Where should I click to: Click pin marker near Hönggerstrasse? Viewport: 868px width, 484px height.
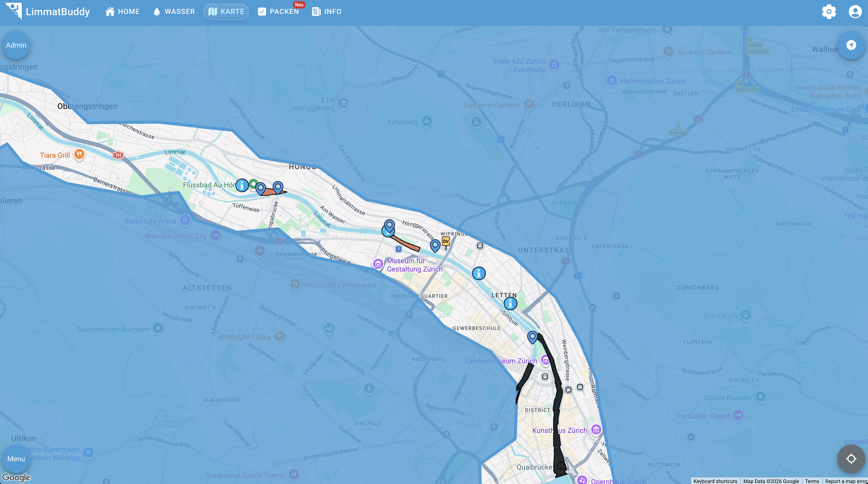(390, 226)
